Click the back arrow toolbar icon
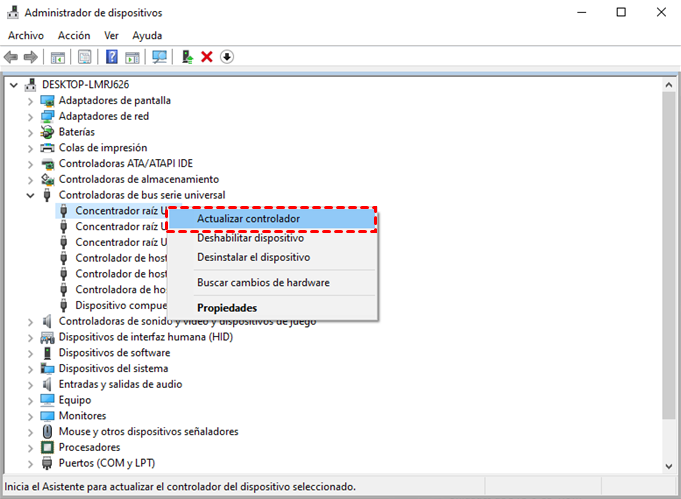The height and width of the screenshot is (499, 681). [11, 57]
